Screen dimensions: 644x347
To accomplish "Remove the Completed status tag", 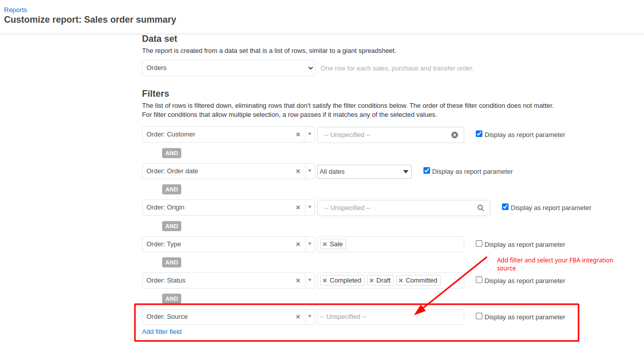I will click(325, 281).
